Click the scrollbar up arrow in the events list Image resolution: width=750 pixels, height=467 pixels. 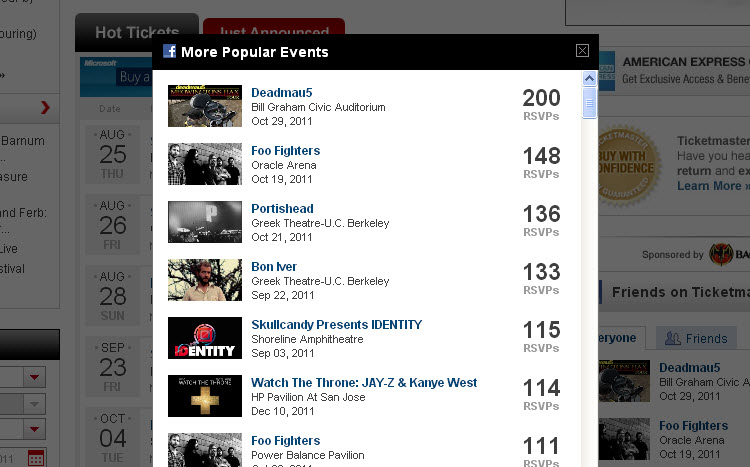click(x=589, y=78)
